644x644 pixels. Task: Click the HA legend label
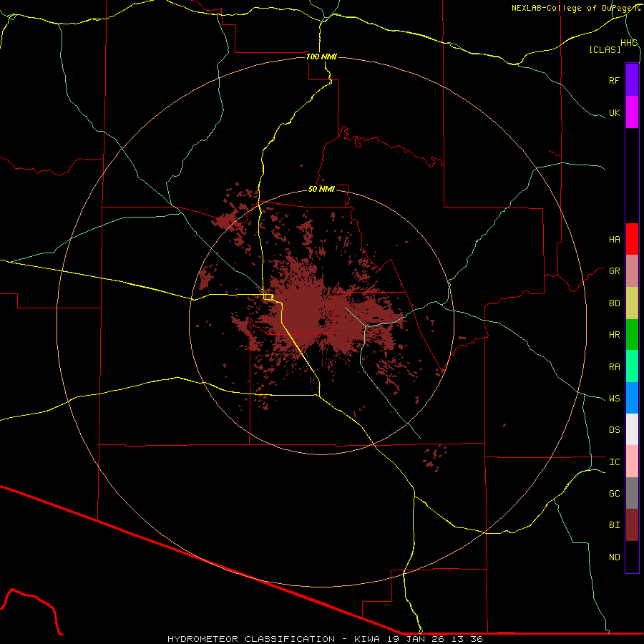[x=614, y=240]
